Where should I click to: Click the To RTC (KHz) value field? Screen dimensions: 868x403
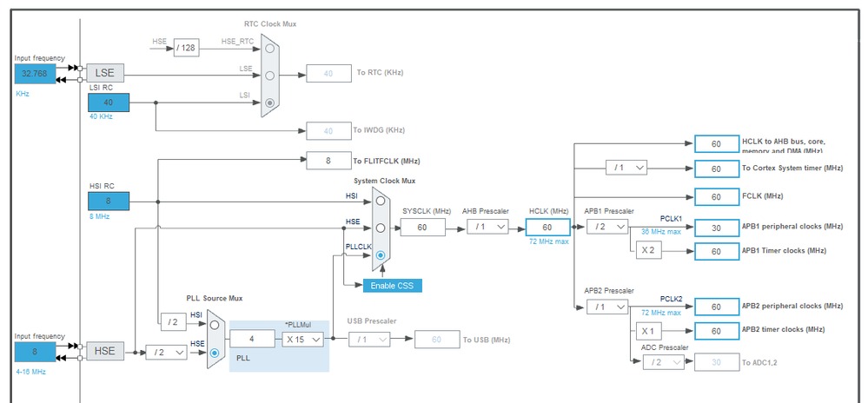coord(328,73)
